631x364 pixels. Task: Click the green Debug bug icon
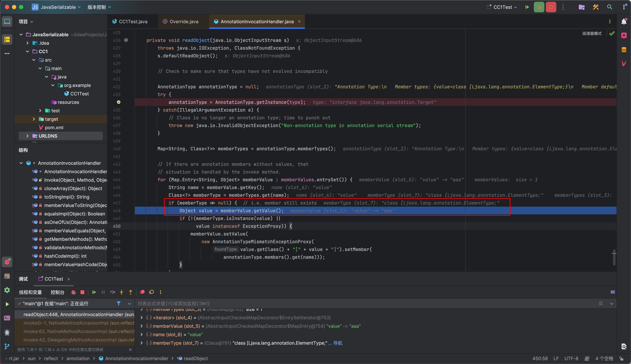539,7
